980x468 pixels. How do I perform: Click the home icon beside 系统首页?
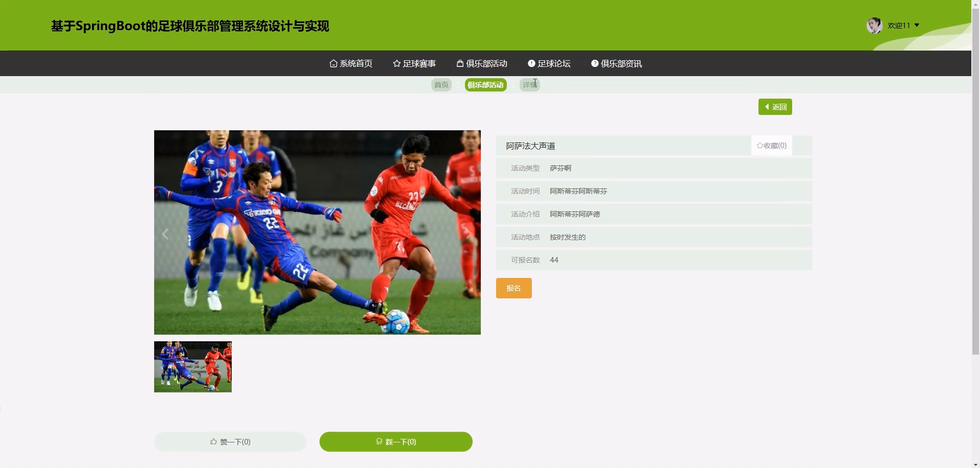[x=333, y=64]
